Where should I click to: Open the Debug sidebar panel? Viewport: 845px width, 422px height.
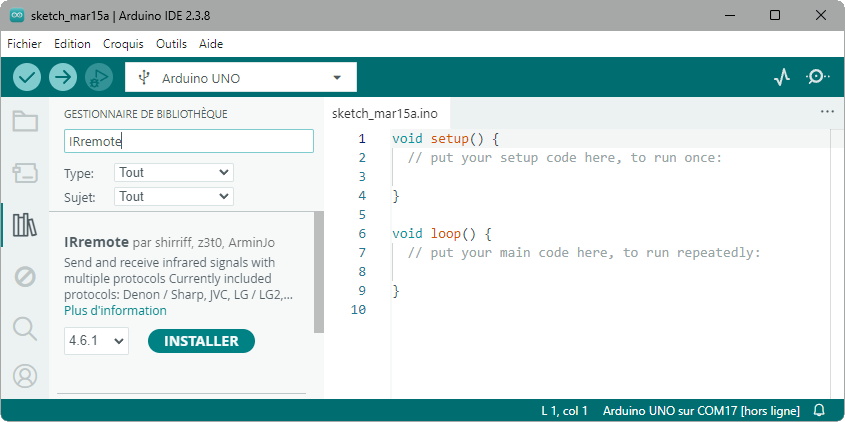pyautogui.click(x=25, y=277)
